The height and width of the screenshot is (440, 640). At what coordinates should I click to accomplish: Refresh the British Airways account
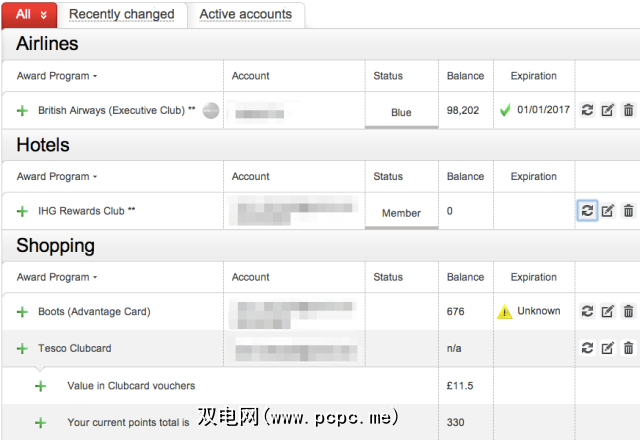tap(587, 110)
